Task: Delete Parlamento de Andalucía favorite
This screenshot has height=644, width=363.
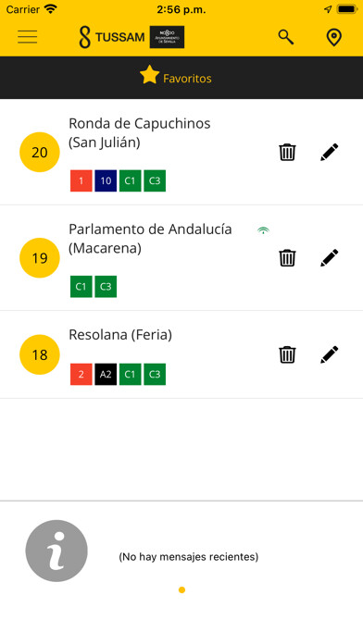Action: click(x=287, y=258)
